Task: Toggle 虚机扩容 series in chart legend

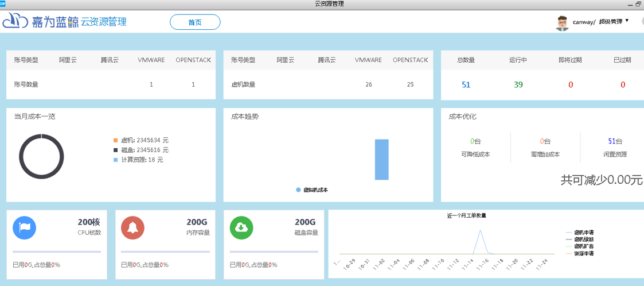Action: point(583,246)
